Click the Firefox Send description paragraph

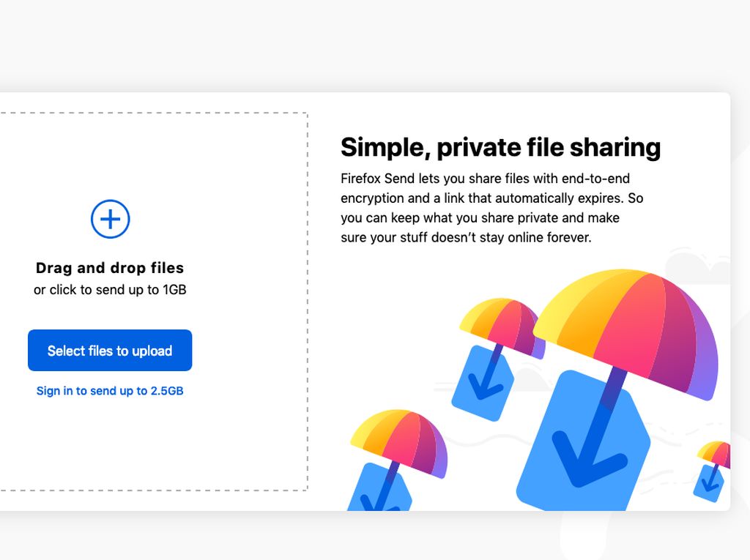[x=491, y=208]
